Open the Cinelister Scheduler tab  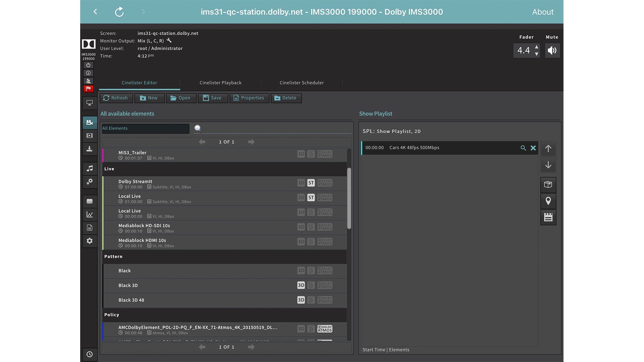(301, 82)
